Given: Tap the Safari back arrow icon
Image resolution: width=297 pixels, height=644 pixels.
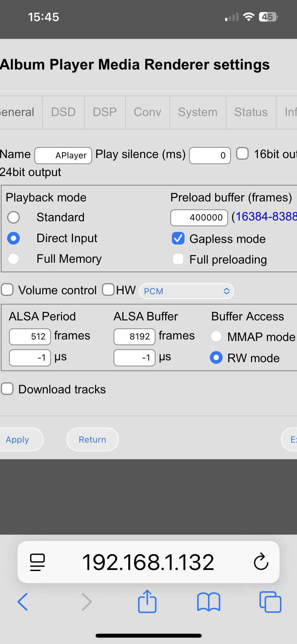Looking at the screenshot, I should click(x=23, y=602).
